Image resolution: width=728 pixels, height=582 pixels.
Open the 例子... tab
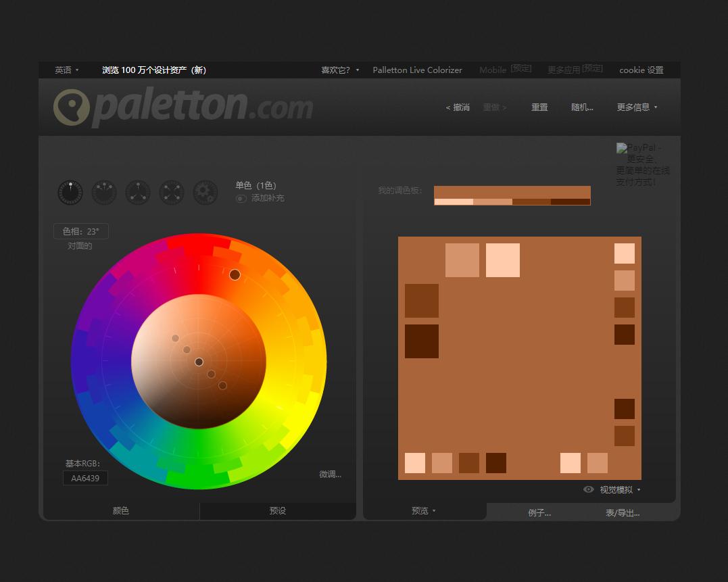coord(539,513)
